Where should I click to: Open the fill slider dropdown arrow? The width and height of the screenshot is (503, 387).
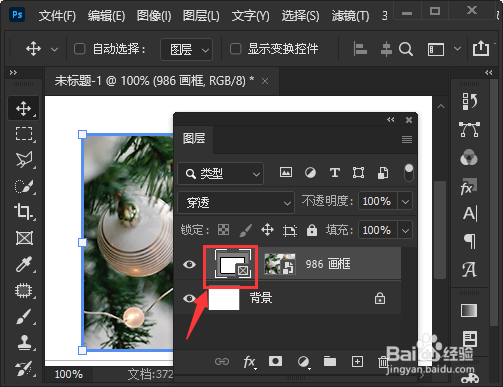pos(405,230)
